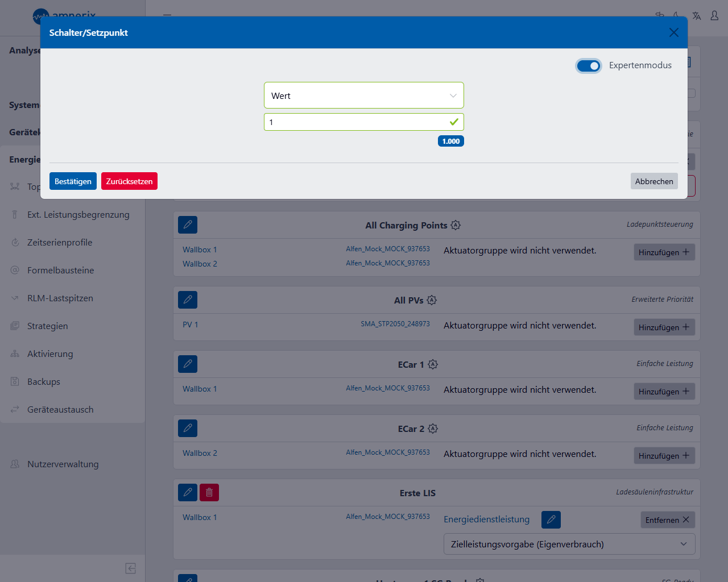This screenshot has width=728, height=582.
Task: Edit the ECar 1 group
Action: [188, 364]
